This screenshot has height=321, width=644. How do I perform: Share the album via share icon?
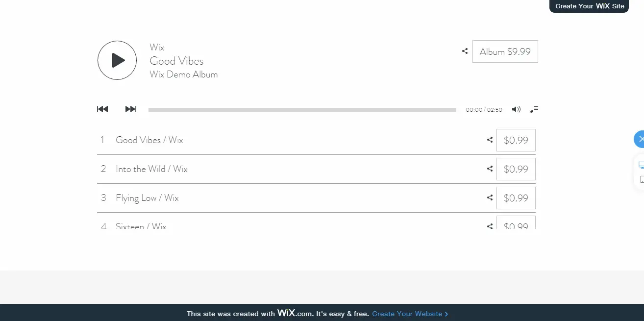(465, 51)
